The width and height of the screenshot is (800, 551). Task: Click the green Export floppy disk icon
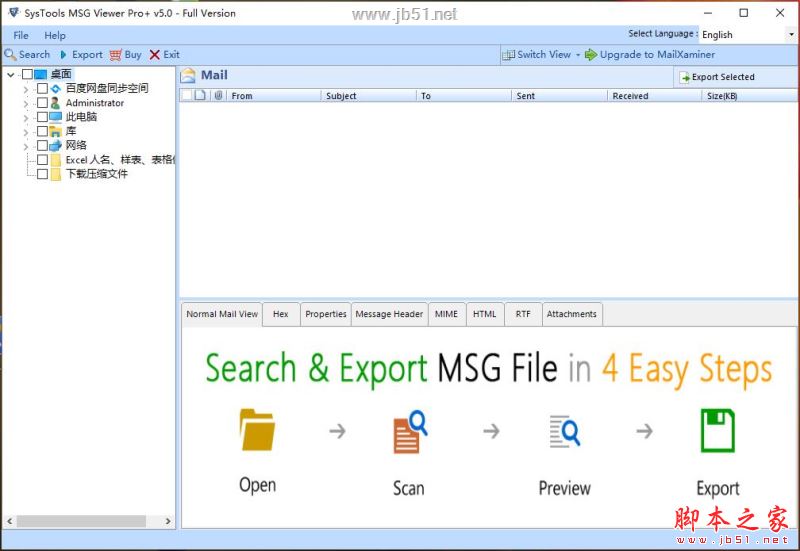(x=718, y=431)
